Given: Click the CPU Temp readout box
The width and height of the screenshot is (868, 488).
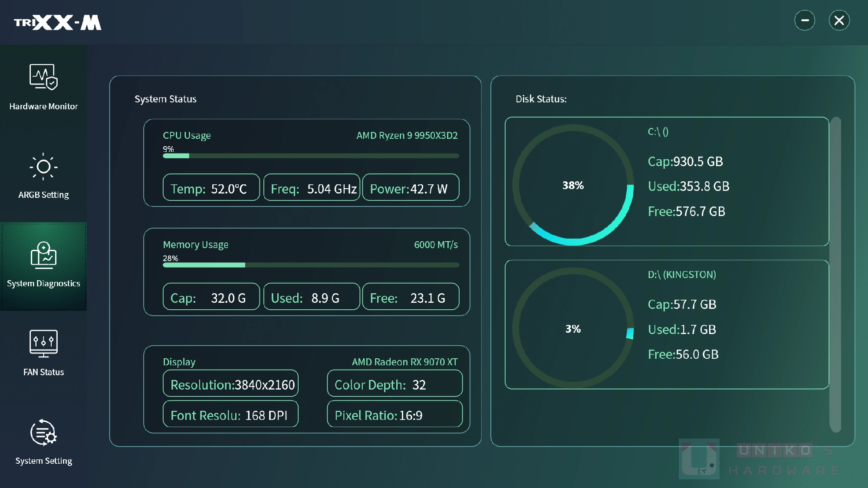Looking at the screenshot, I should tap(211, 187).
